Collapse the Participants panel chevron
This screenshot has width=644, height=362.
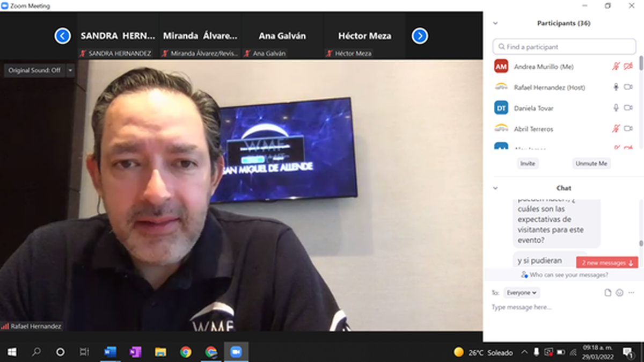tap(495, 24)
